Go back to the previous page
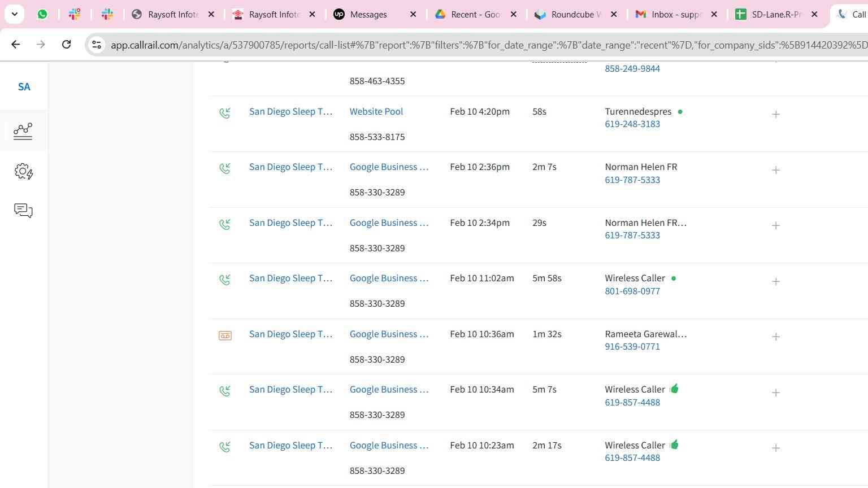This screenshot has width=868, height=488. click(x=16, y=44)
